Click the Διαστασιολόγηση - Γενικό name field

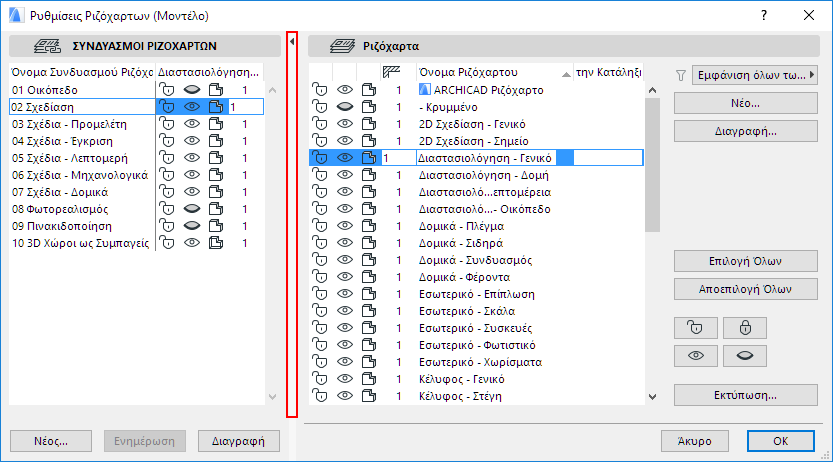pyautogui.click(x=484, y=158)
